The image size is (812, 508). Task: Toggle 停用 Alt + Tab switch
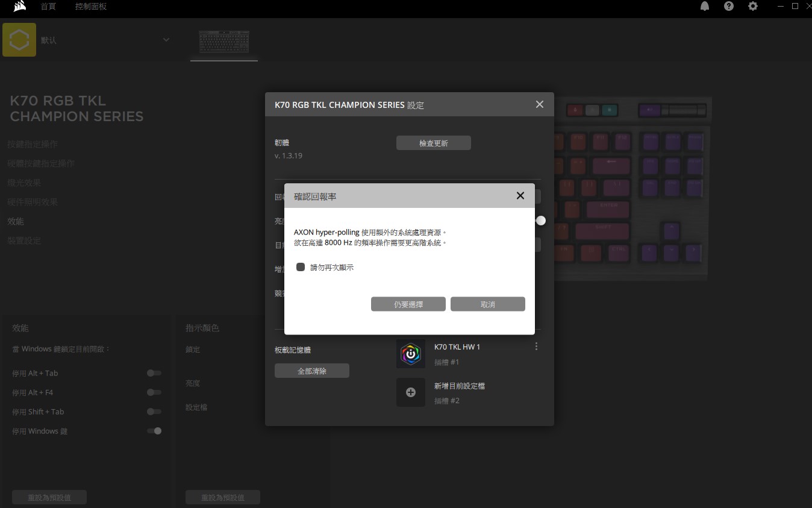pyautogui.click(x=154, y=373)
